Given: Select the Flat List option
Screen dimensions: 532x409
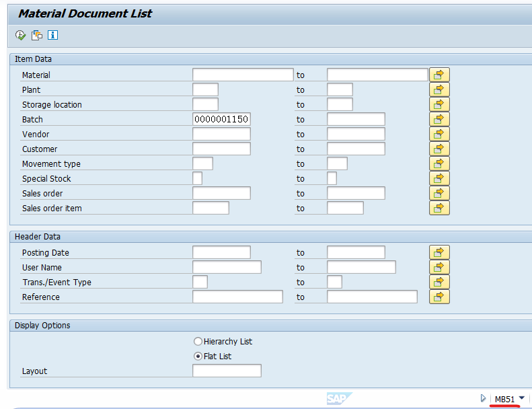Looking at the screenshot, I should click(198, 356).
